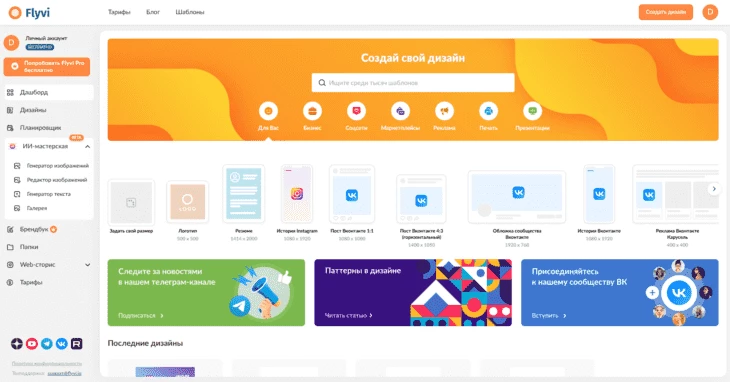Click the Личный аккаунт avatar in the sidebar
This screenshot has width=730, height=382.
[x=11, y=43]
